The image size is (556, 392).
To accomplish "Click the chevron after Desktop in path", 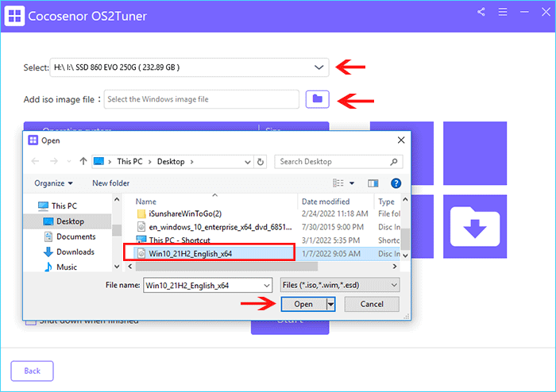I will coord(192,162).
